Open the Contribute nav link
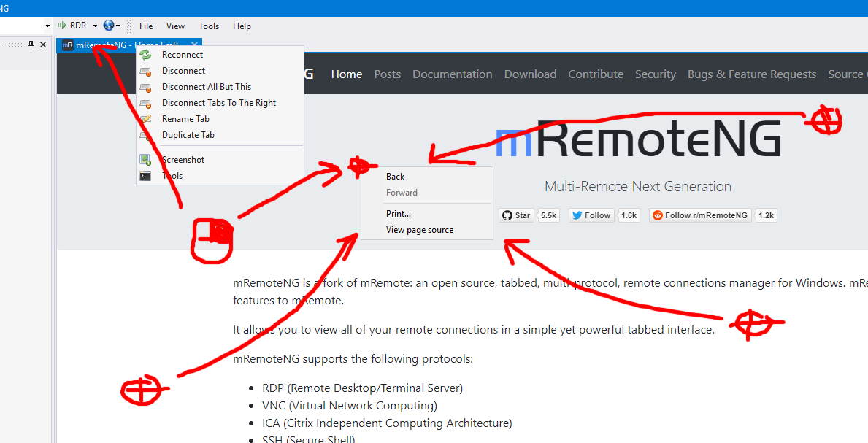 (596, 74)
